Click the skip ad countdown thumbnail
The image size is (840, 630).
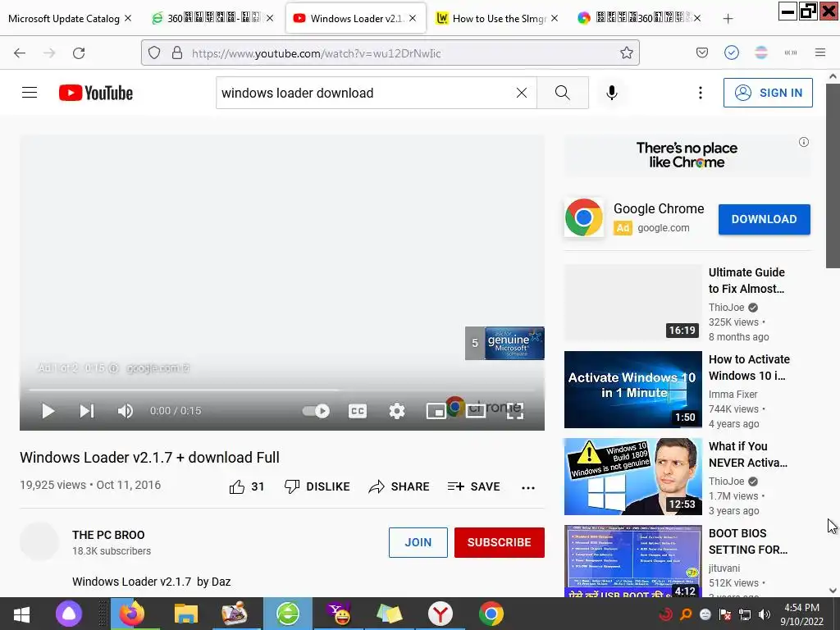pyautogui.click(x=504, y=343)
